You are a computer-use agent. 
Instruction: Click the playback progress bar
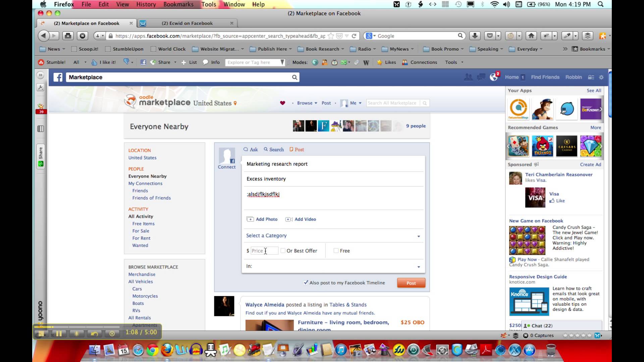coord(77,327)
